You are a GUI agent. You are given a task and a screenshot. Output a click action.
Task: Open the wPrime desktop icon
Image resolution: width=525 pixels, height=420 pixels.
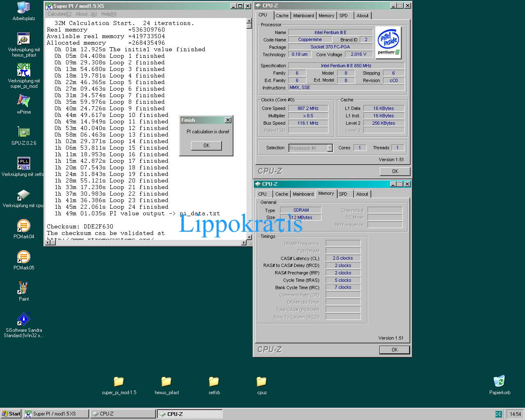[x=24, y=101]
